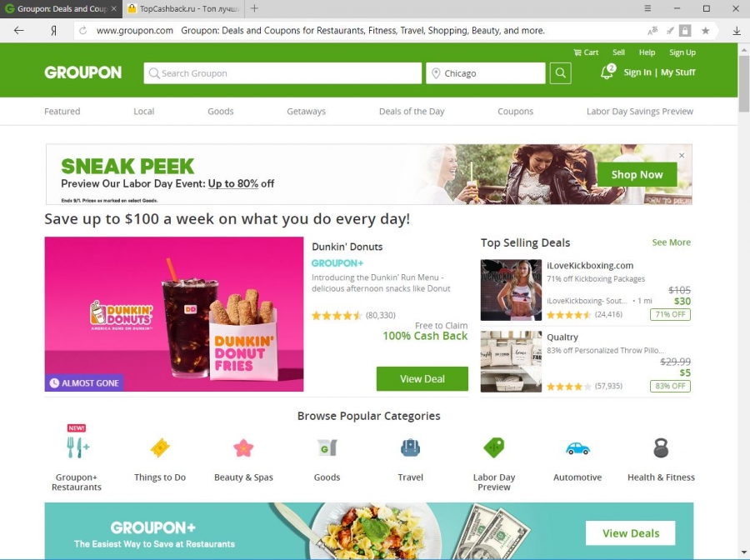The height and width of the screenshot is (560, 750).
Task: Go to the Getaways navigation tab
Action: pos(306,112)
